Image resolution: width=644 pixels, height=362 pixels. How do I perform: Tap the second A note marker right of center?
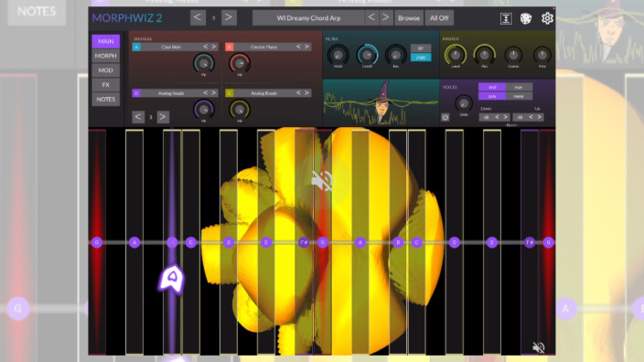(x=360, y=242)
